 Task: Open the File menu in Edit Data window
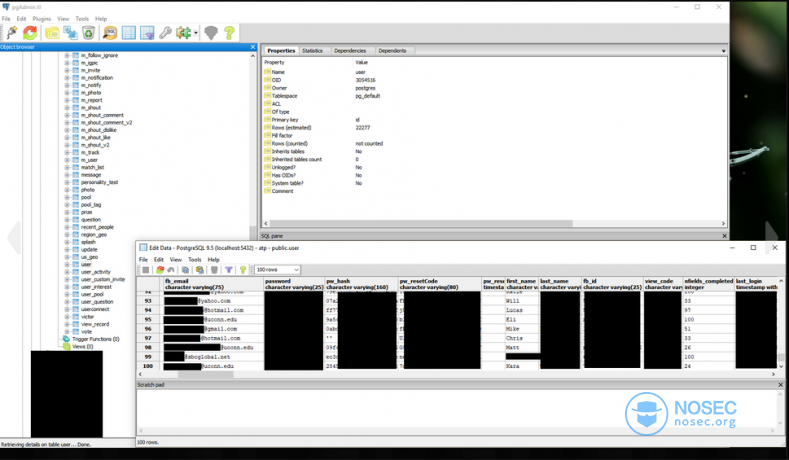143,260
